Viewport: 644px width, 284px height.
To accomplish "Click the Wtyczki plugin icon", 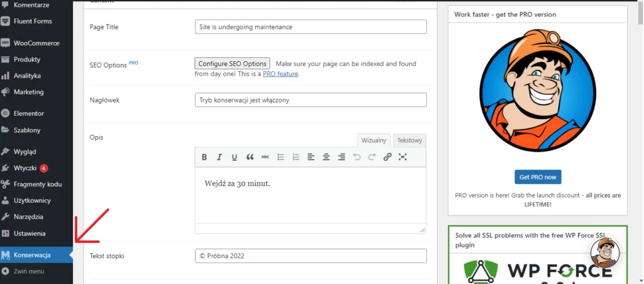I will [x=5, y=168].
